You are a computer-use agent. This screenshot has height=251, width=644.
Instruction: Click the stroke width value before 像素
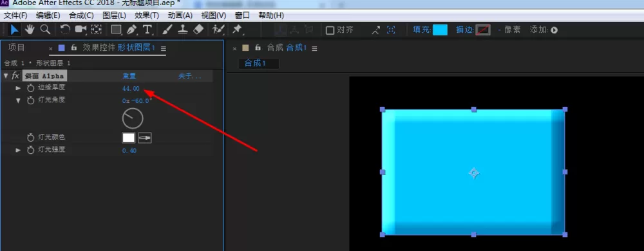tap(500, 30)
